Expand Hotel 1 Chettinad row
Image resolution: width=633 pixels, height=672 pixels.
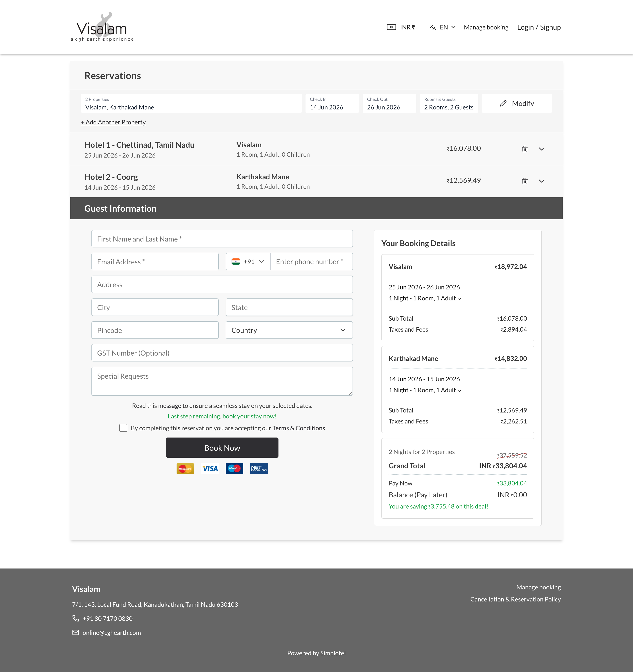(541, 149)
